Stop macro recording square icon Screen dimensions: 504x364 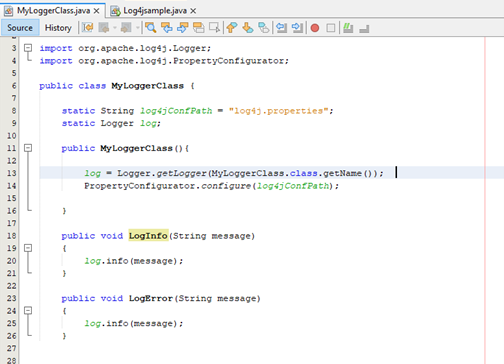pos(331,28)
